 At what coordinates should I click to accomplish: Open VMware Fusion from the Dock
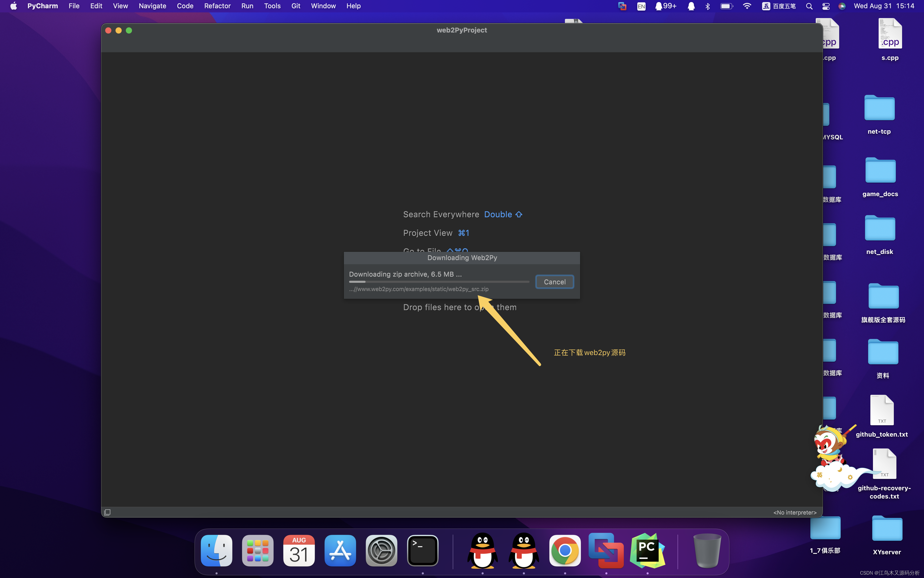tap(606, 550)
